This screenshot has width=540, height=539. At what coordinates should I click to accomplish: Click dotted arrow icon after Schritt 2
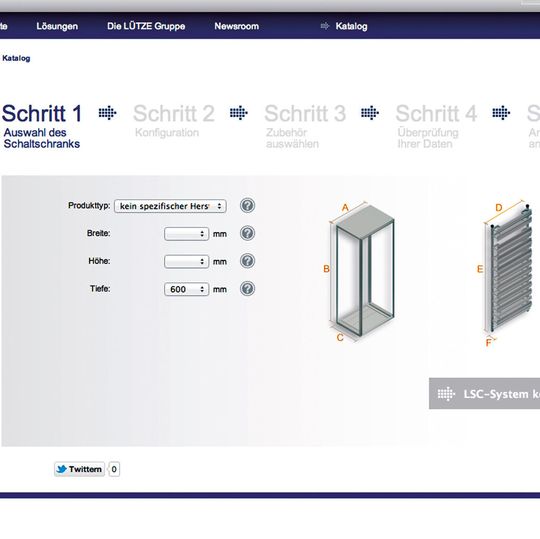[239, 113]
